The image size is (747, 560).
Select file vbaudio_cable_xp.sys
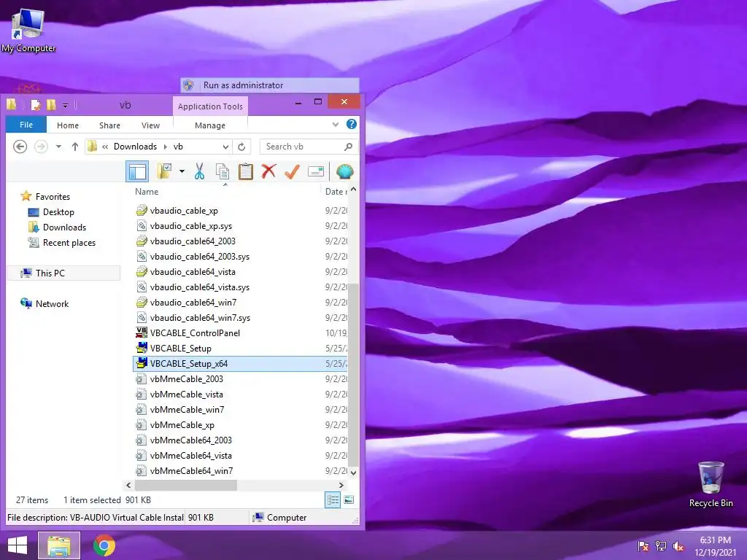click(x=191, y=226)
